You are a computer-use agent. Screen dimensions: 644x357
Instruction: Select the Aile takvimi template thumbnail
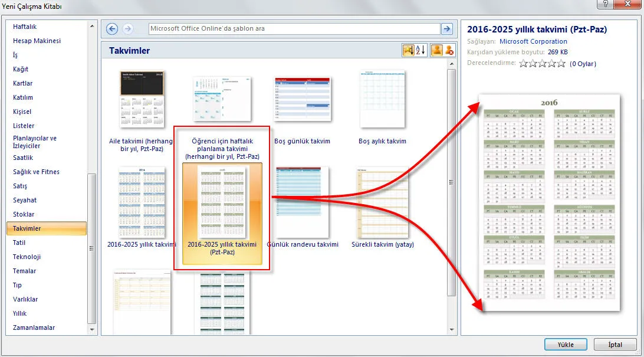[x=134, y=100]
